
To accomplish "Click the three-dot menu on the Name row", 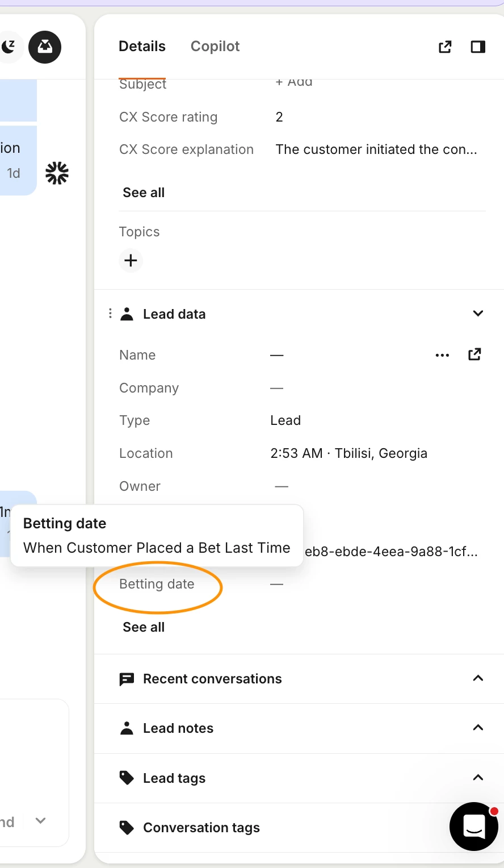I will point(442,355).
